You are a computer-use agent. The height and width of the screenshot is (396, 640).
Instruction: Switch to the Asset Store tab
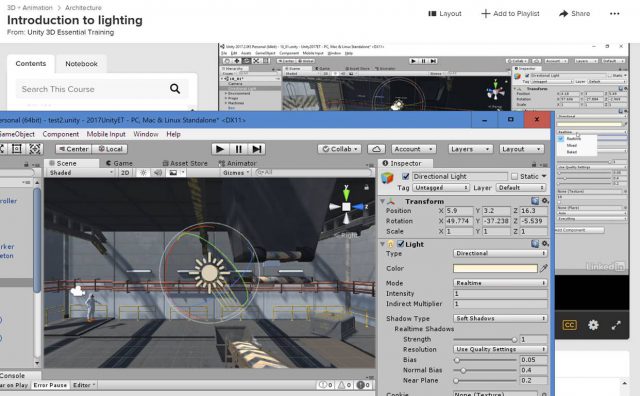[x=184, y=163]
